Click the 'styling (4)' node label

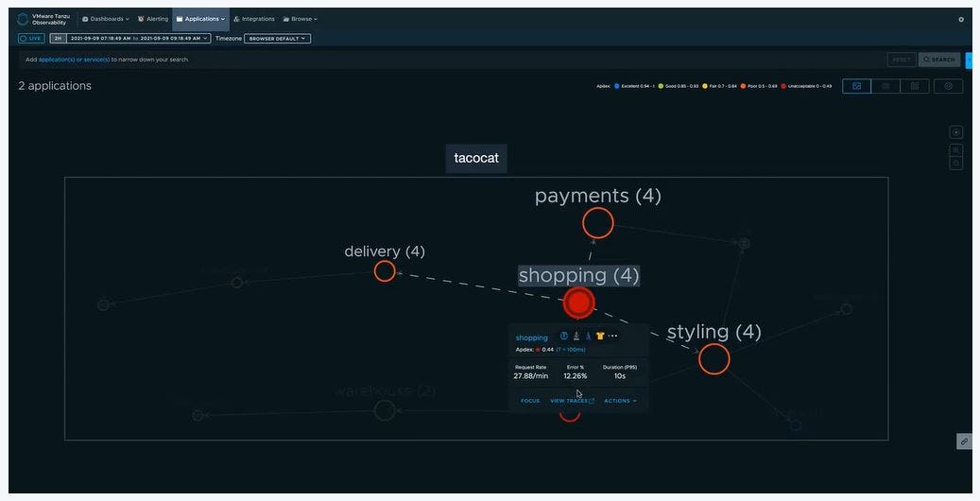click(714, 332)
